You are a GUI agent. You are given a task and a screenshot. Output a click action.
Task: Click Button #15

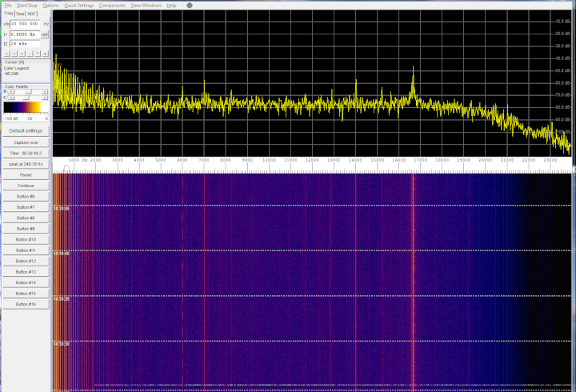tap(26, 294)
